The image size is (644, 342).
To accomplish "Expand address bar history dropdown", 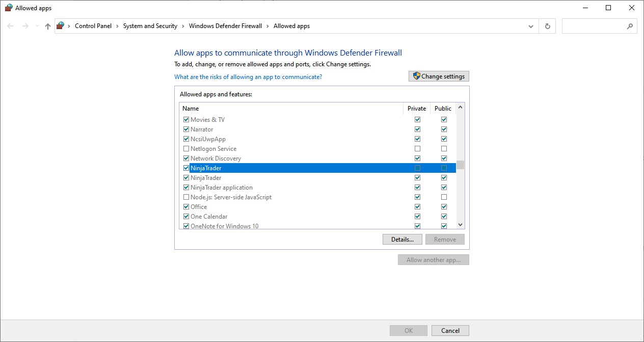I will pos(531,26).
